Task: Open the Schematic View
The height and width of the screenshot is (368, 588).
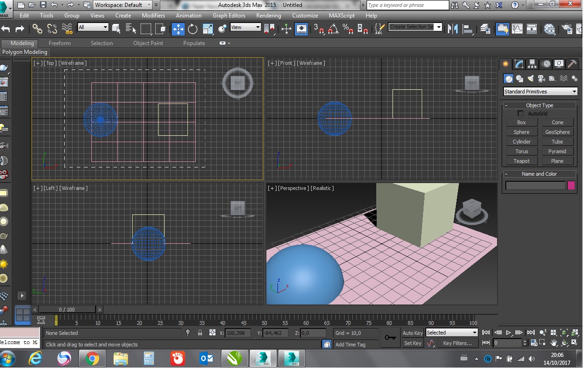Action: [532, 29]
